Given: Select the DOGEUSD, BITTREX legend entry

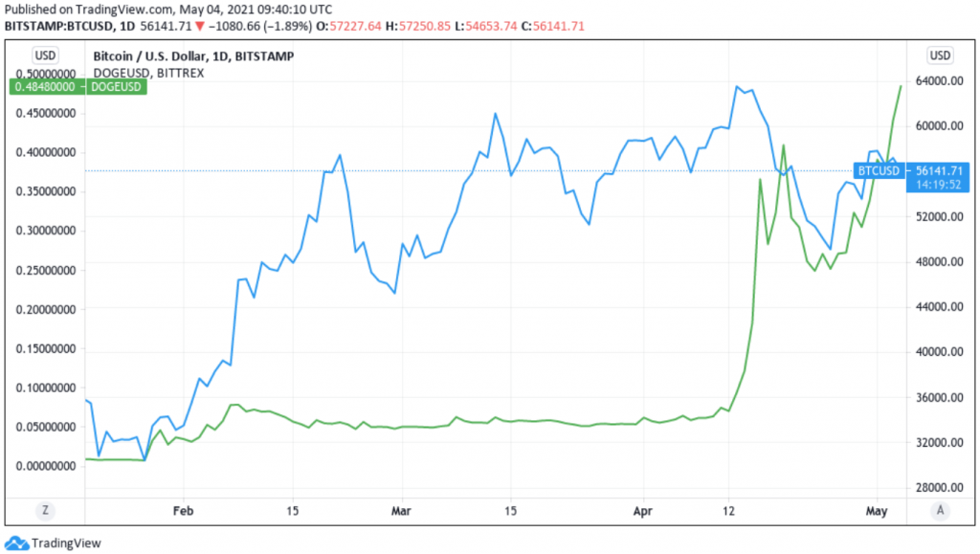Looking at the screenshot, I should (x=147, y=72).
